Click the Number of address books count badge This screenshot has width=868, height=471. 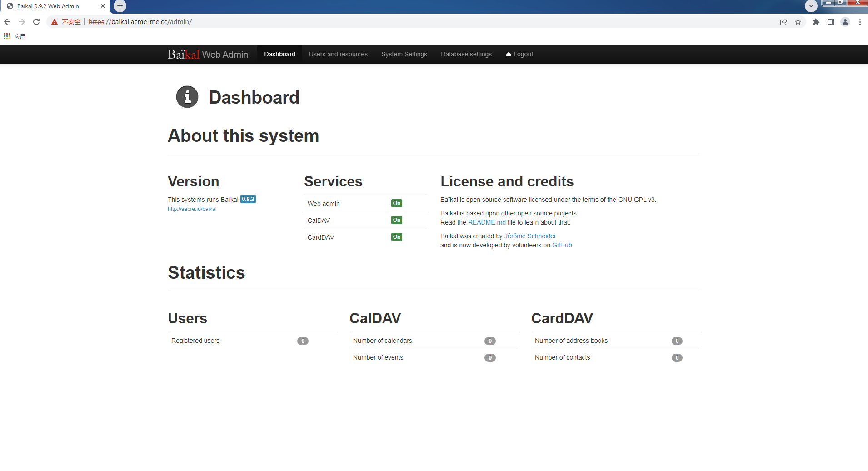(677, 341)
